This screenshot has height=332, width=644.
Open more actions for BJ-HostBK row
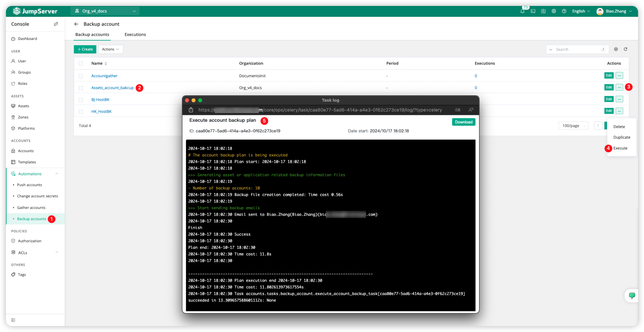point(619,99)
